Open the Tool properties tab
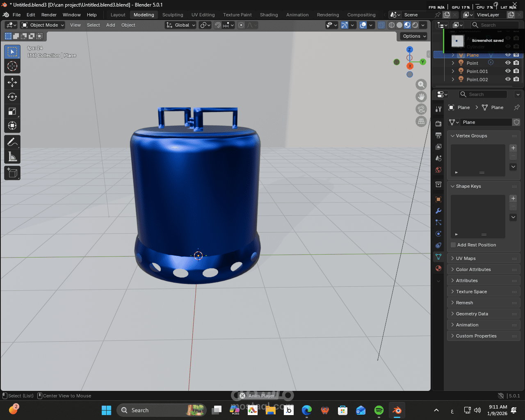Screen dimensions: 525x420 pyautogui.click(x=438, y=109)
